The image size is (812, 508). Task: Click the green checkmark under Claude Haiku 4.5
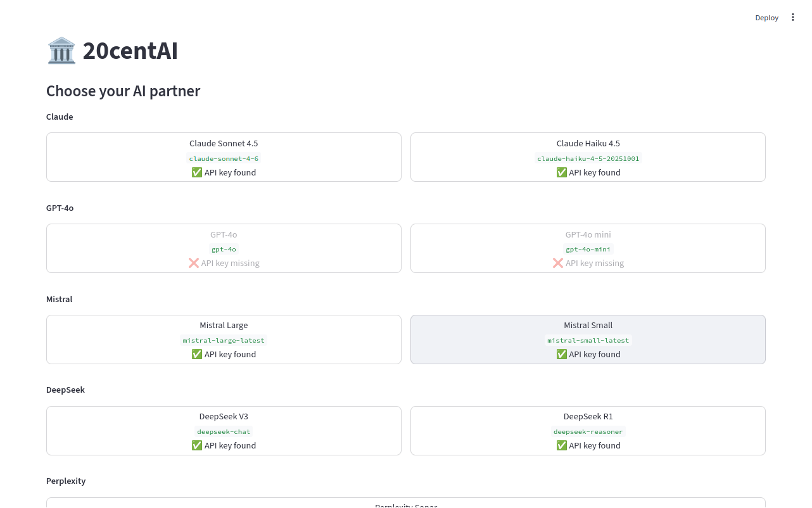[x=561, y=172]
